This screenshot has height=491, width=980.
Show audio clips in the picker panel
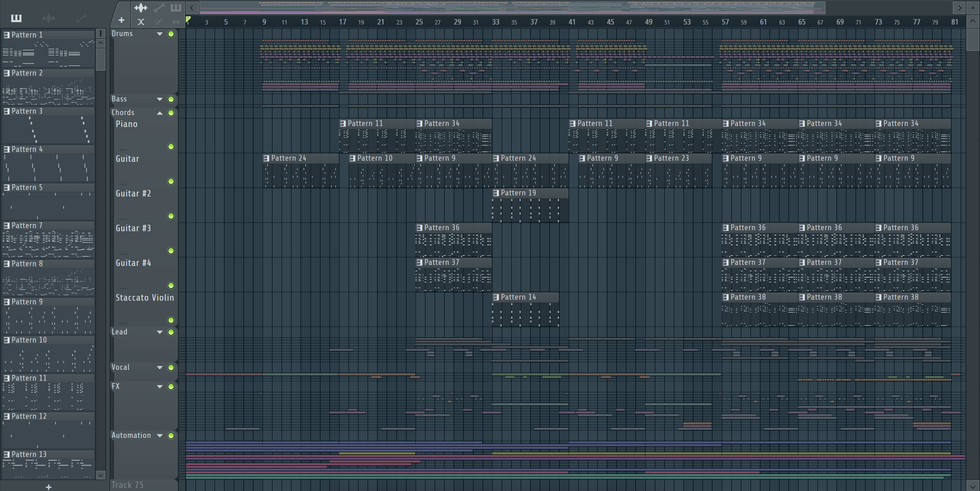[x=49, y=18]
